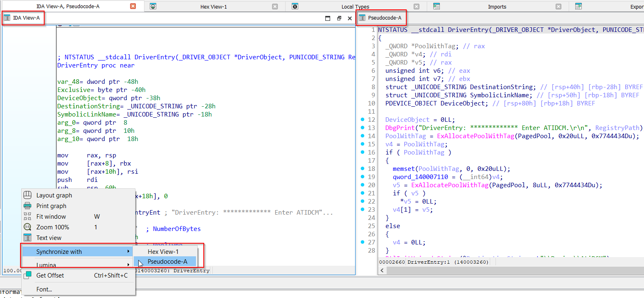Click the Get Offset teal squares icon
Viewport: 644px width, 298px height.
tap(27, 275)
